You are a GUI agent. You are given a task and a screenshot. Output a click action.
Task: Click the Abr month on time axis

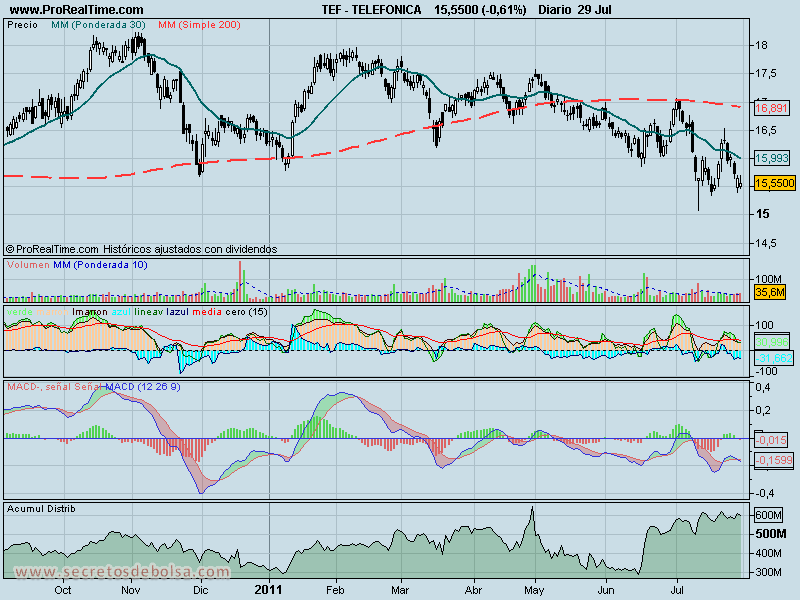point(474,590)
